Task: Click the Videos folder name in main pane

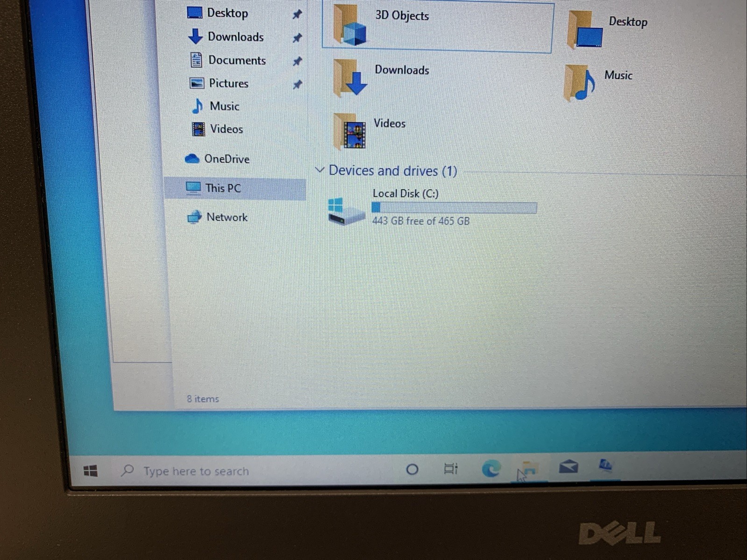Action: pos(390,123)
